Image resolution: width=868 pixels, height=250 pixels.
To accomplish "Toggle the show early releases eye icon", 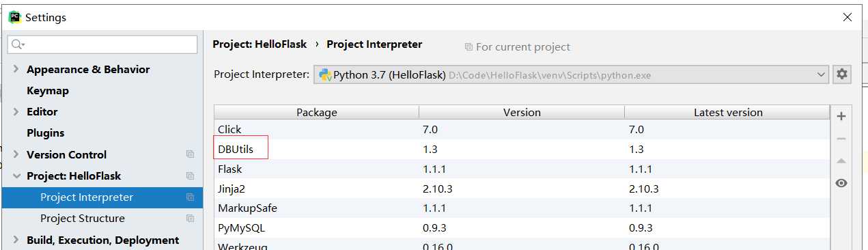I will (x=841, y=183).
